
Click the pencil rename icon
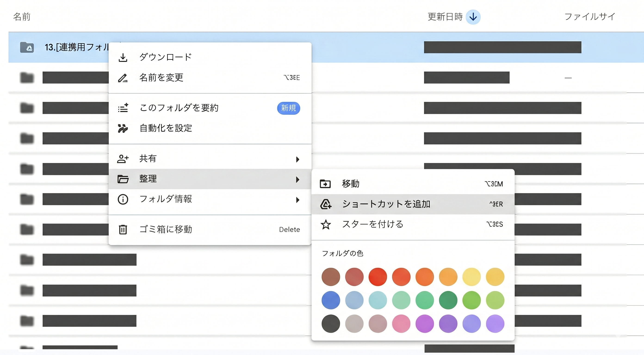[123, 78]
